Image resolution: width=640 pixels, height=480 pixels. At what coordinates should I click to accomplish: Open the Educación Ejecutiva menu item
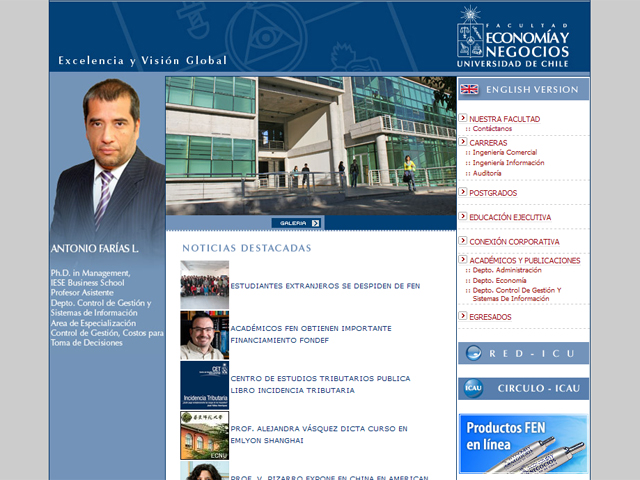click(x=510, y=217)
